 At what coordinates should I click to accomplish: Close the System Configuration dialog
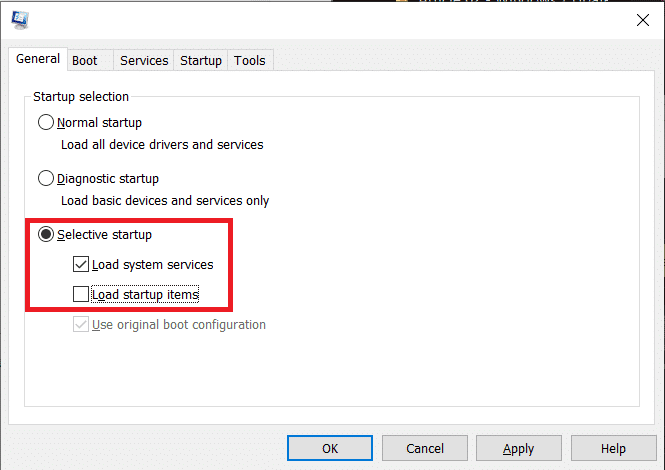pos(642,20)
